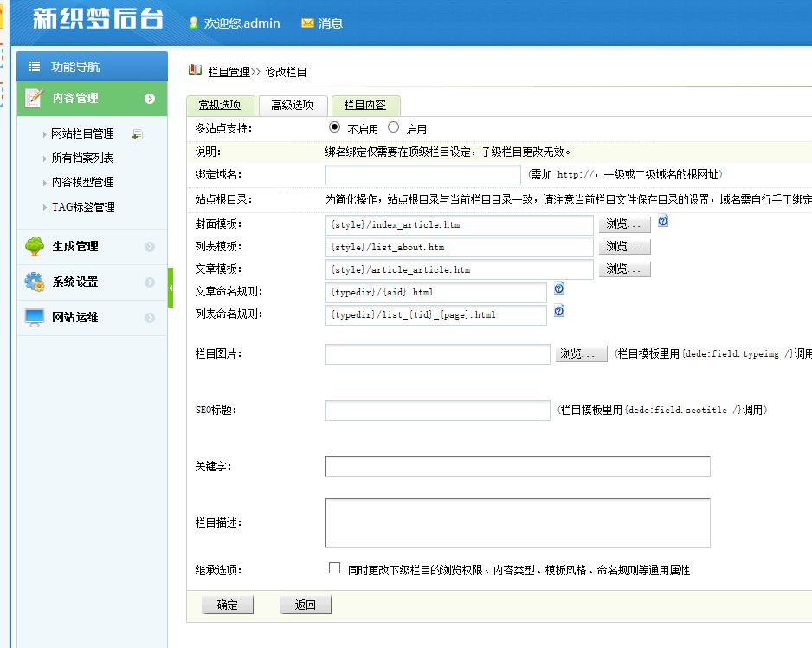Focus the 绑定域名 input field

pos(423,175)
